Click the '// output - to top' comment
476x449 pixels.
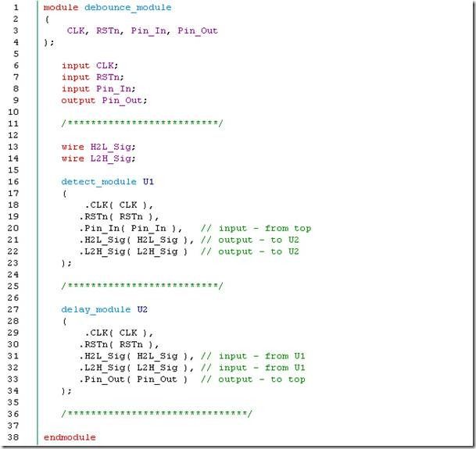253,380
